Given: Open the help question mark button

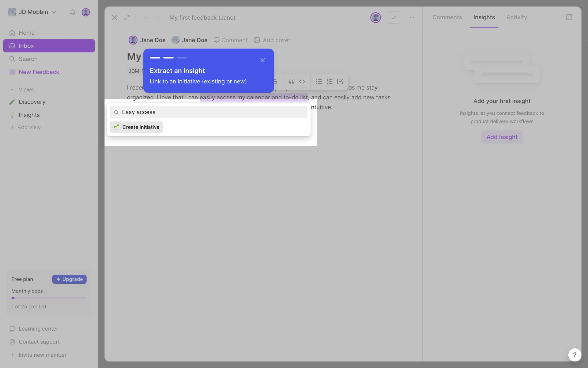Looking at the screenshot, I should tap(575, 355).
